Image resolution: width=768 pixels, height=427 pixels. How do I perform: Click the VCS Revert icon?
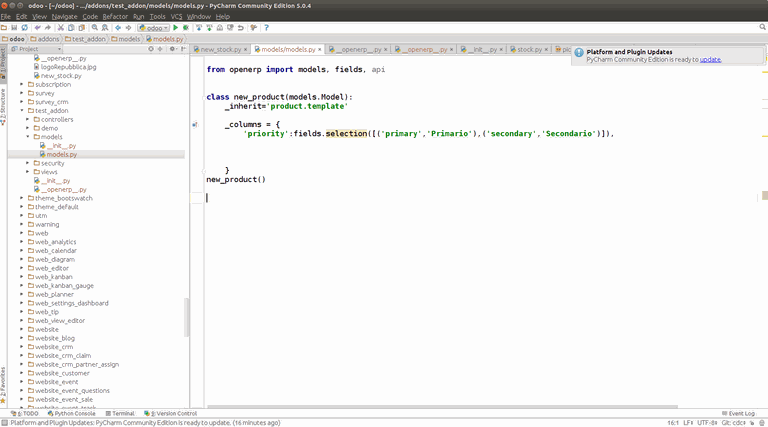[240, 28]
